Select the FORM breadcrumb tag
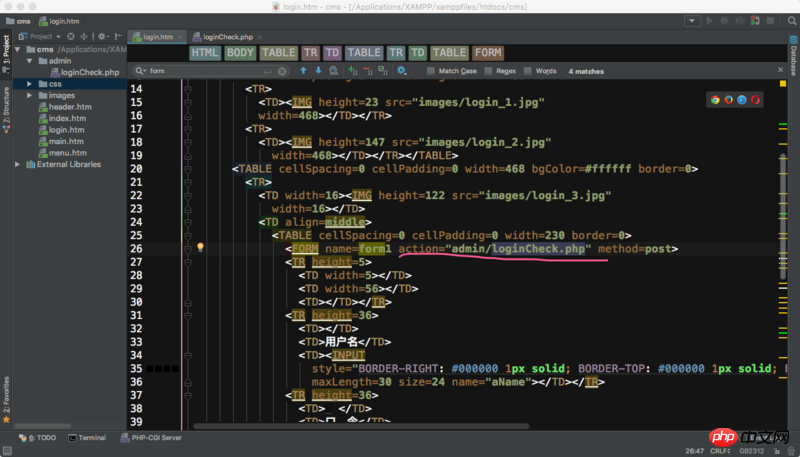This screenshot has height=457, width=800. (x=488, y=53)
